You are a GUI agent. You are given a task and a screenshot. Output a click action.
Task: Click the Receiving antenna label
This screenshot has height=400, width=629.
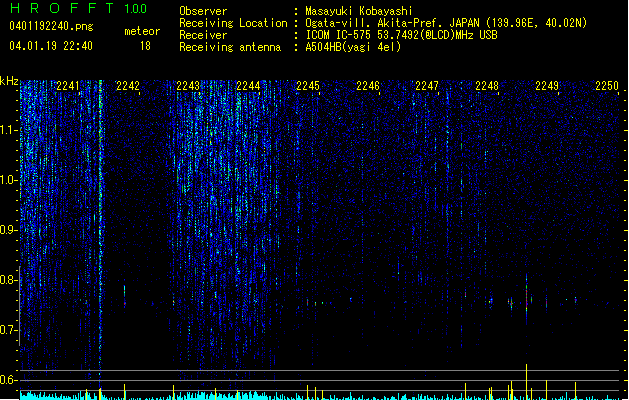[x=230, y=47]
